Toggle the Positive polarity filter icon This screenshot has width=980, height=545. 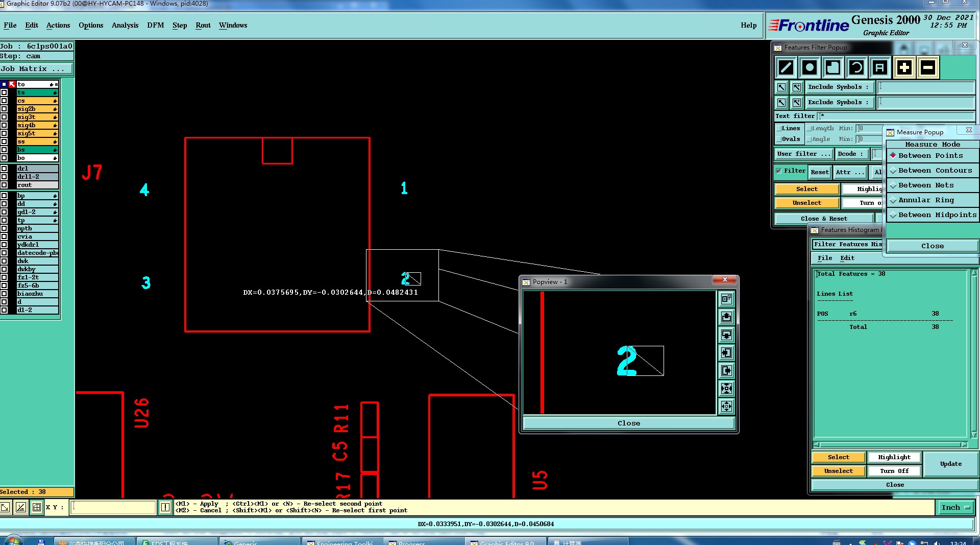click(904, 67)
